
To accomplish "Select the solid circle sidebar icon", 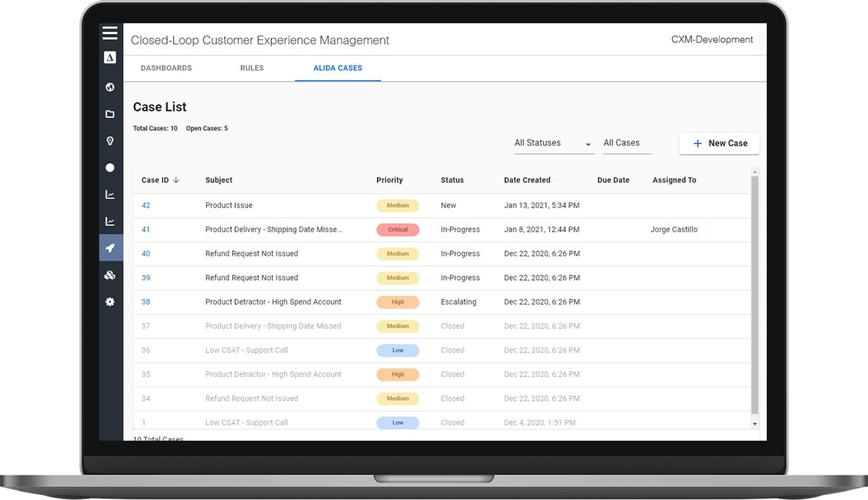I will click(x=110, y=168).
